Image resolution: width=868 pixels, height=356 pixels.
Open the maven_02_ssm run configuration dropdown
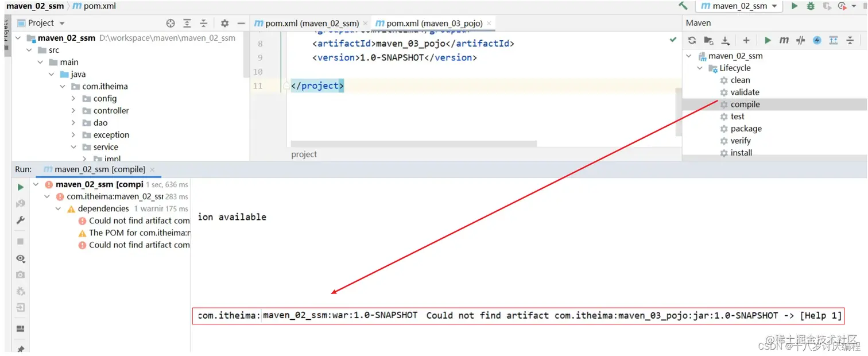[x=739, y=6]
